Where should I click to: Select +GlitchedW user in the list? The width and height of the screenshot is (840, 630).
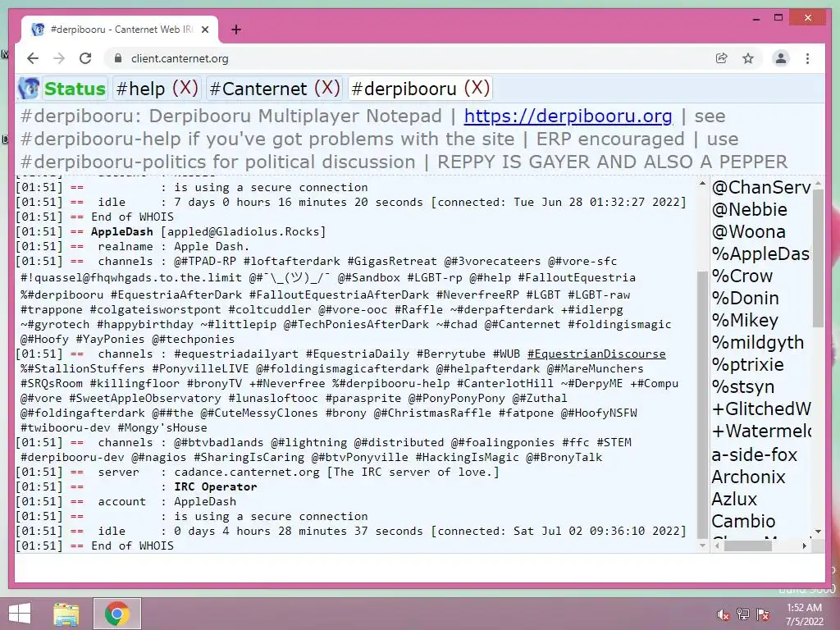pyautogui.click(x=761, y=409)
